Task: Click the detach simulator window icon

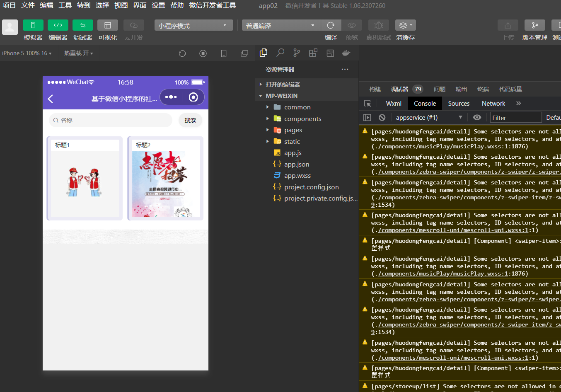Action: [244, 53]
